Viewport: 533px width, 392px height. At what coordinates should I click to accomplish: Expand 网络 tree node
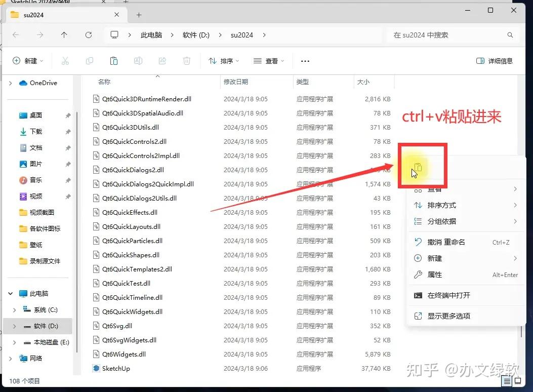(11, 359)
